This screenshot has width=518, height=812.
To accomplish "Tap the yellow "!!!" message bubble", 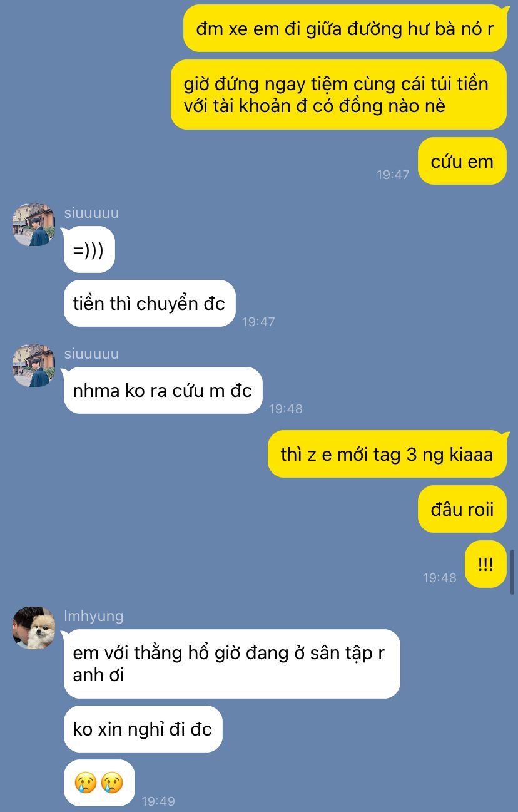I will [485, 564].
